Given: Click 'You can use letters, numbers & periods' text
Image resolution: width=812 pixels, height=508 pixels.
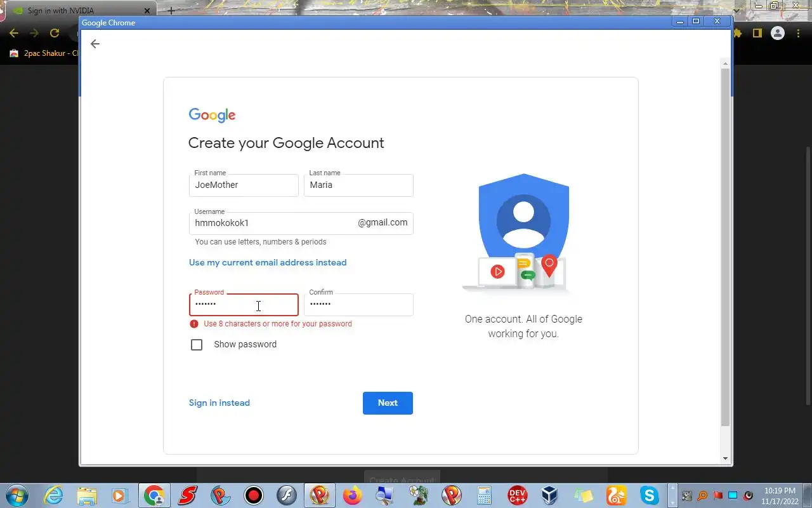Looking at the screenshot, I should pyautogui.click(x=261, y=242).
